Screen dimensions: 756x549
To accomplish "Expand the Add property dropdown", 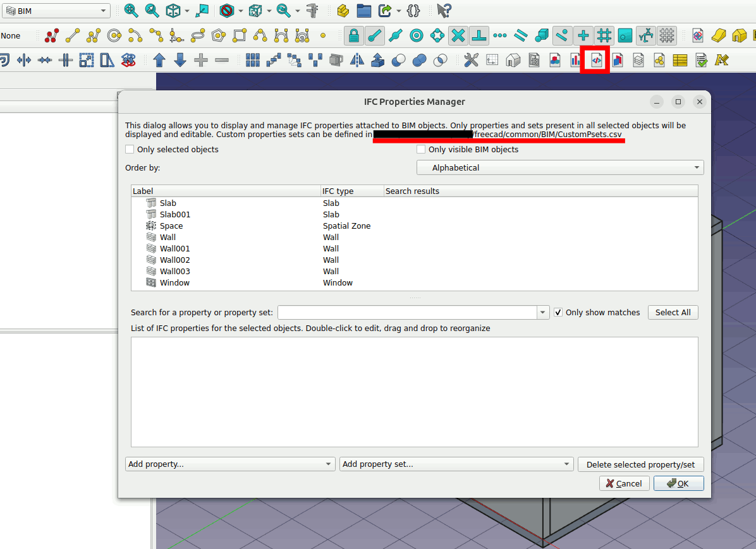I will 230,464.
